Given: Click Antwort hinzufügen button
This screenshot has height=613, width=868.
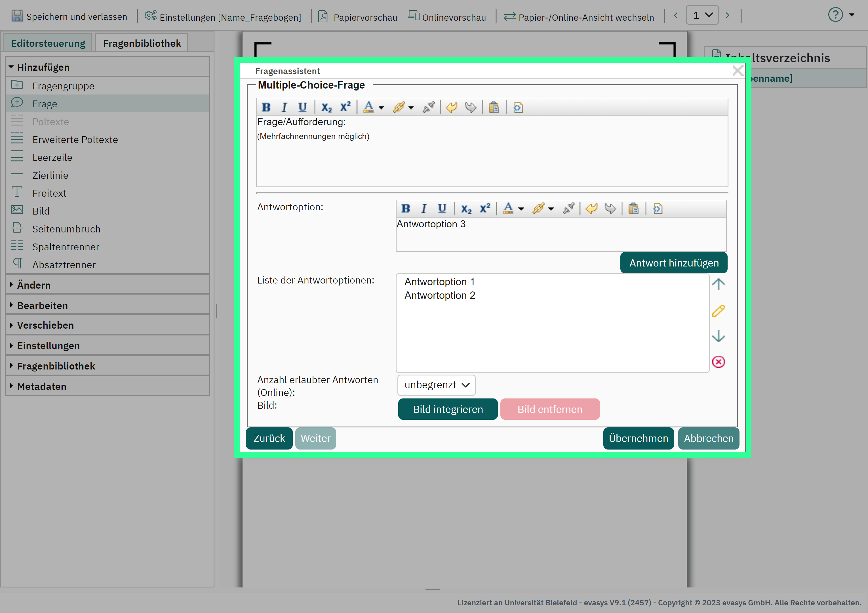Looking at the screenshot, I should click(674, 263).
